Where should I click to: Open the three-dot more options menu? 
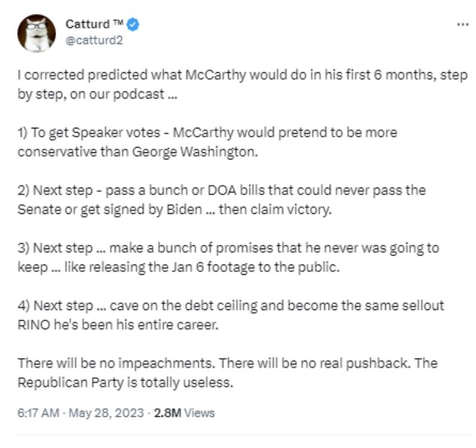(x=463, y=24)
